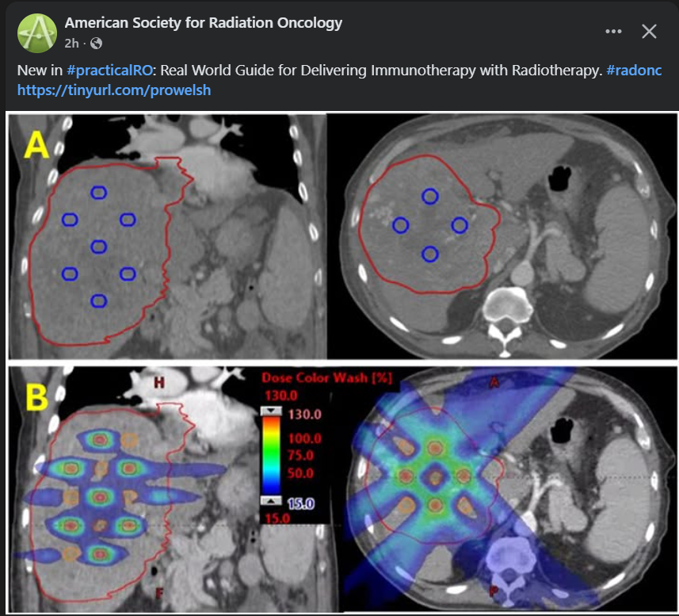Click the dose color wash gradient bar
This screenshot has width=679, height=616.
(x=272, y=455)
